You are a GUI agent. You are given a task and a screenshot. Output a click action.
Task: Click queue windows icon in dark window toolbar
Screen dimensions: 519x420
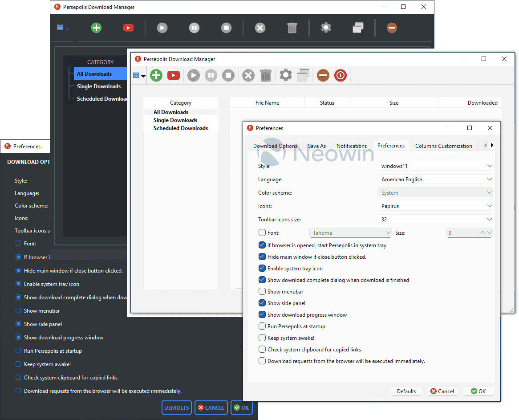358,28
